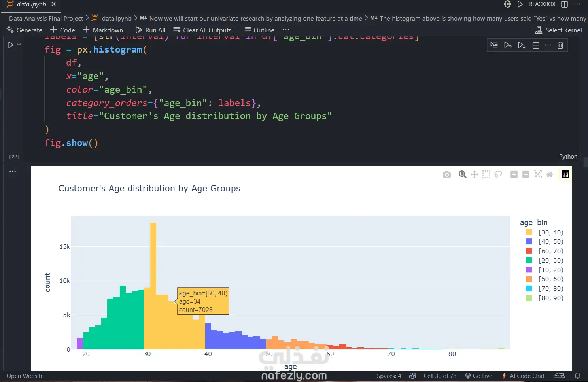The image size is (588, 382).
Task: Add a new Markdown cell
Action: click(x=103, y=30)
